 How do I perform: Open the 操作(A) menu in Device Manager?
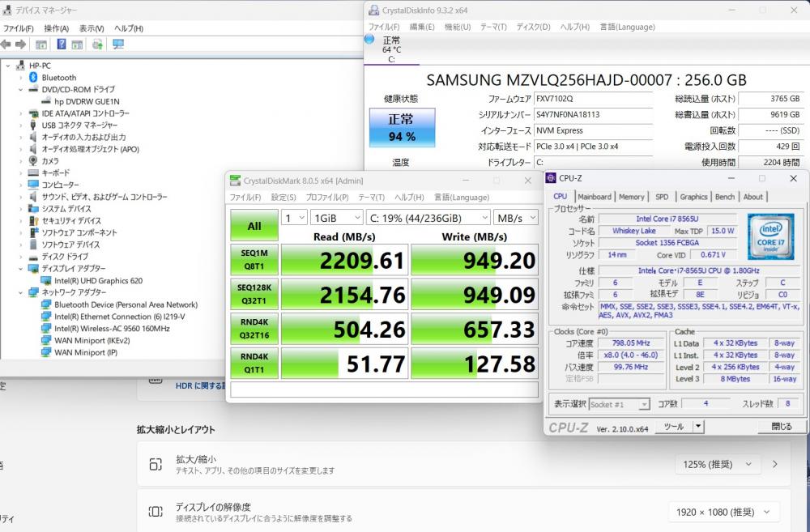point(57,28)
